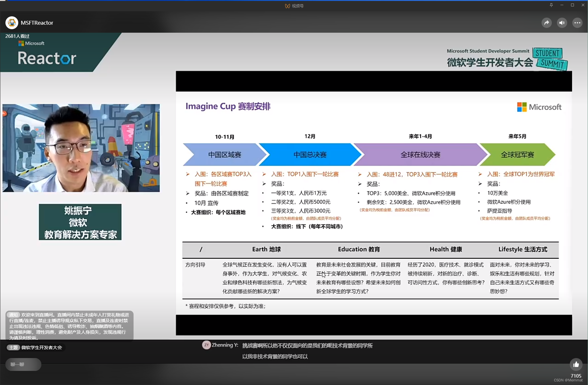The image size is (588, 385).
Task: Click the 2681人看过 viewer count
Action: (x=17, y=36)
